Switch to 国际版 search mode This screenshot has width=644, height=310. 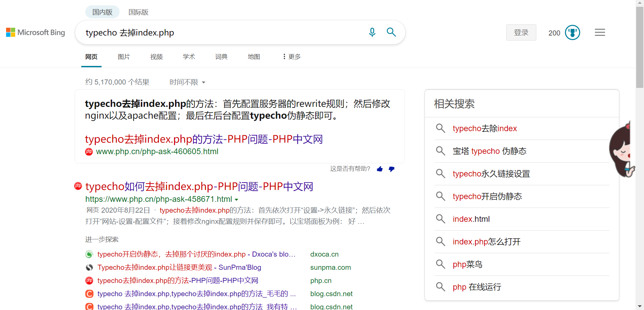(138, 12)
